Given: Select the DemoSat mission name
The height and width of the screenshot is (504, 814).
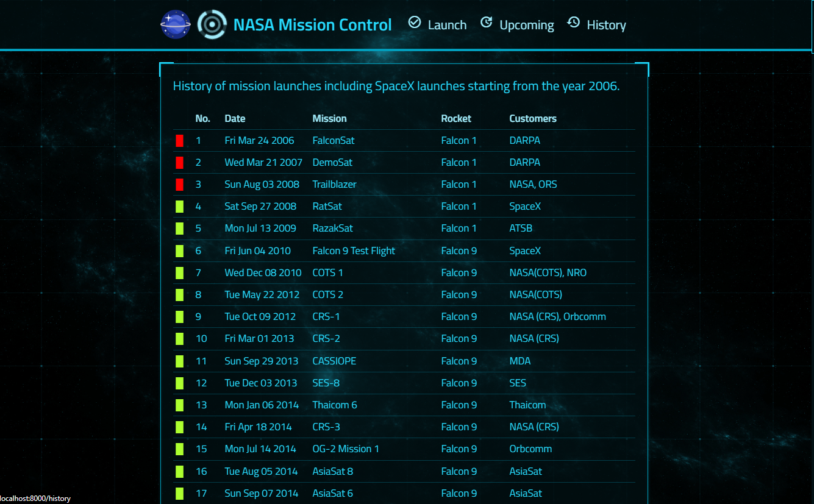Looking at the screenshot, I should pyautogui.click(x=332, y=162).
